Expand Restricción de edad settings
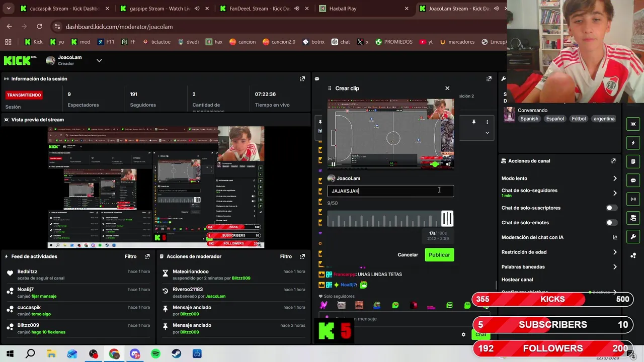 click(x=614, y=252)
